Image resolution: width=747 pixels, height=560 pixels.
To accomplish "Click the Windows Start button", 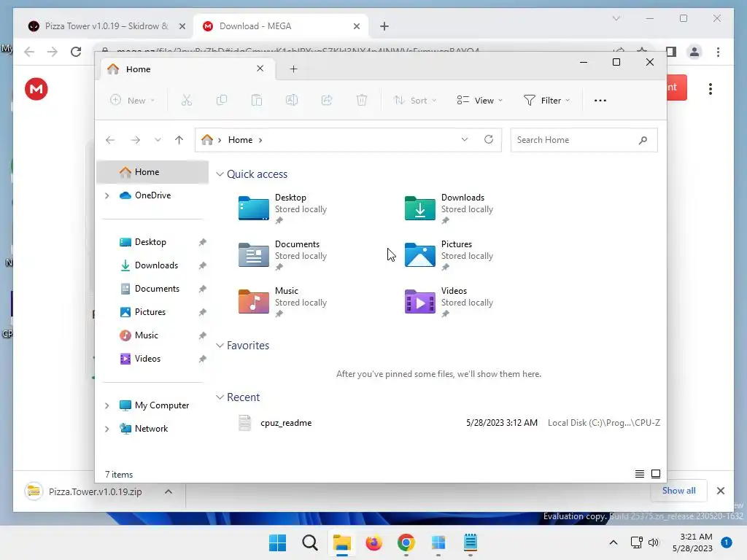I will tap(278, 542).
